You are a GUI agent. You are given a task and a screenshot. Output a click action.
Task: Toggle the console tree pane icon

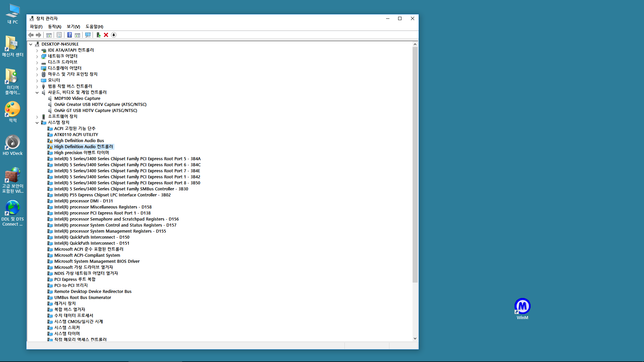(49, 35)
